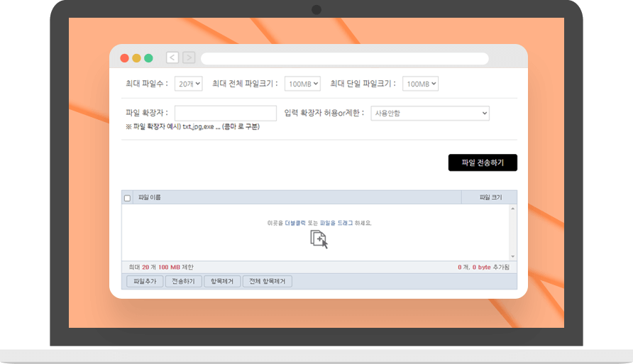Click the yellow window dot

click(136, 58)
